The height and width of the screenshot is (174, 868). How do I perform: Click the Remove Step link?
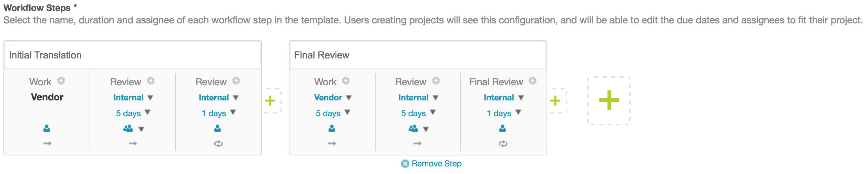point(436,164)
